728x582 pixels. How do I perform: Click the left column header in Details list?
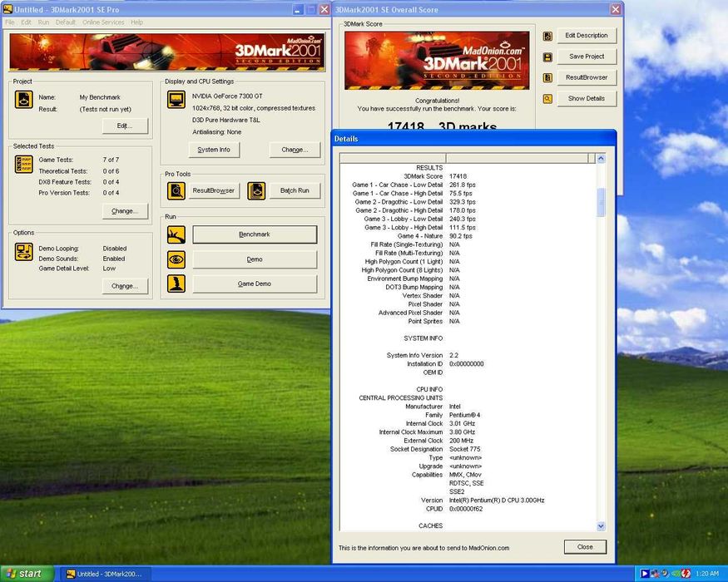[393, 158]
